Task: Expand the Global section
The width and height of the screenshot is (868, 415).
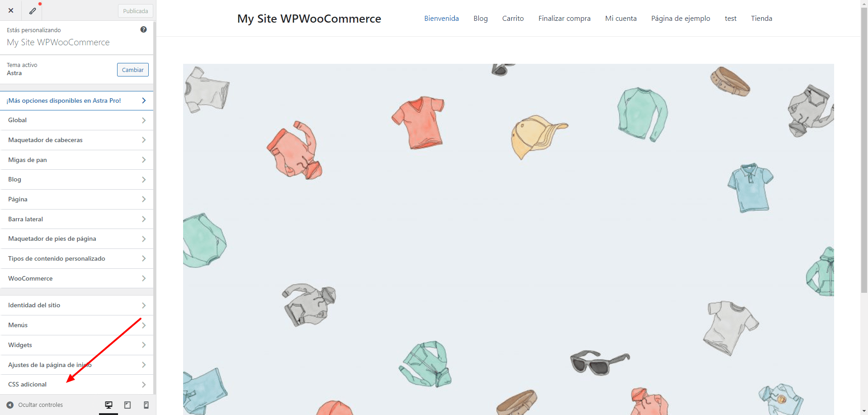Action: click(77, 120)
